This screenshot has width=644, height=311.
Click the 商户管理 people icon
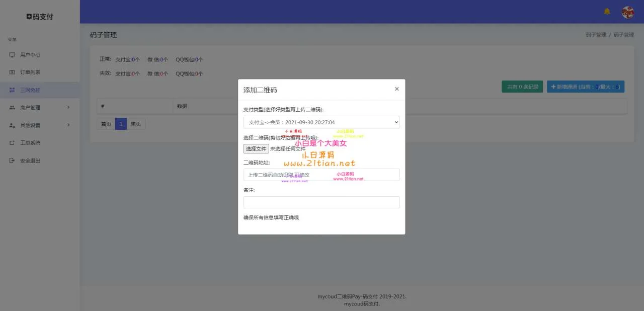coord(12,108)
